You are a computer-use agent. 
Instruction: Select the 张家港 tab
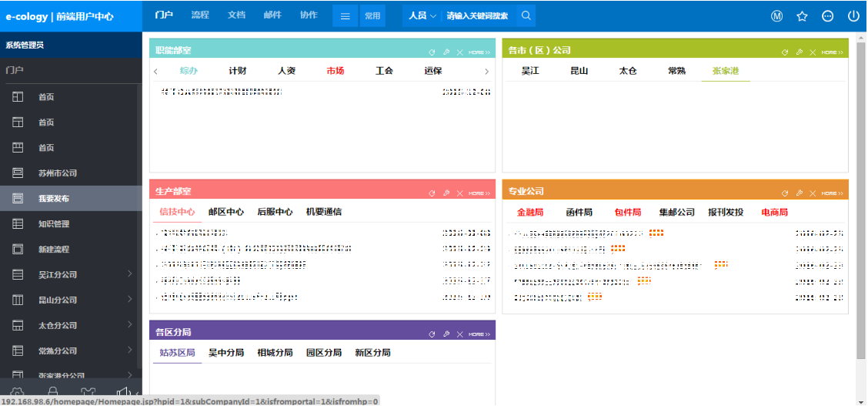point(726,71)
